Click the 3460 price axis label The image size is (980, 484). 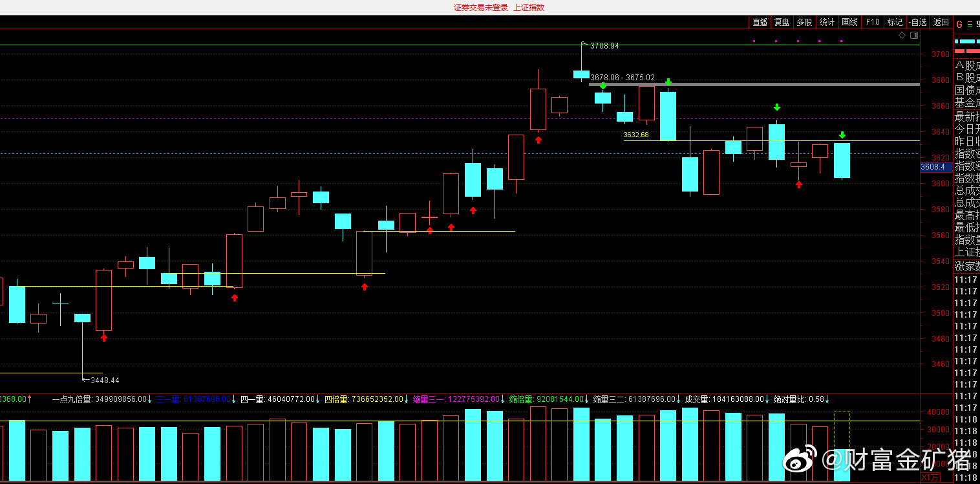click(x=941, y=364)
